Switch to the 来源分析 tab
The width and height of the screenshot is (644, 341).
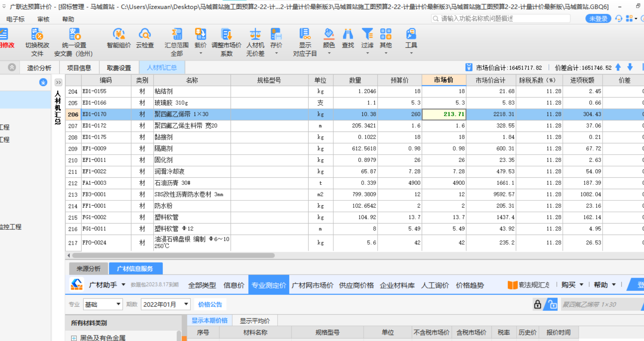pyautogui.click(x=88, y=268)
